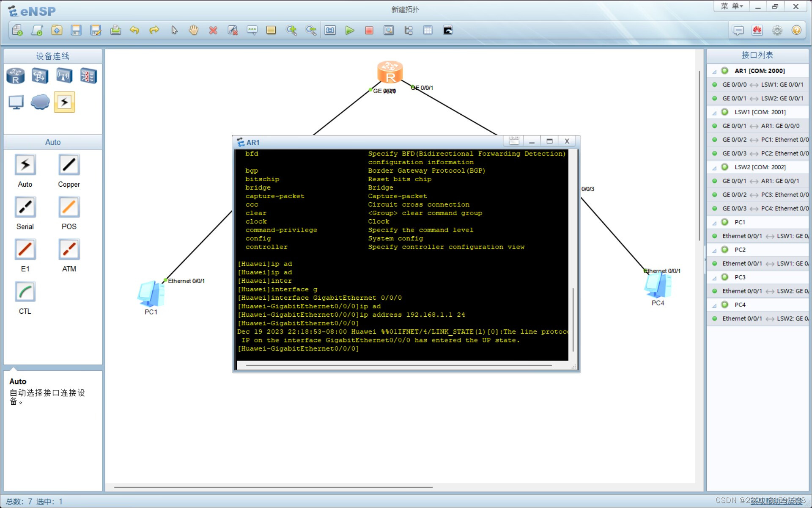This screenshot has width=812, height=508.
Task: Choose the E1 cable type
Action: 25,250
